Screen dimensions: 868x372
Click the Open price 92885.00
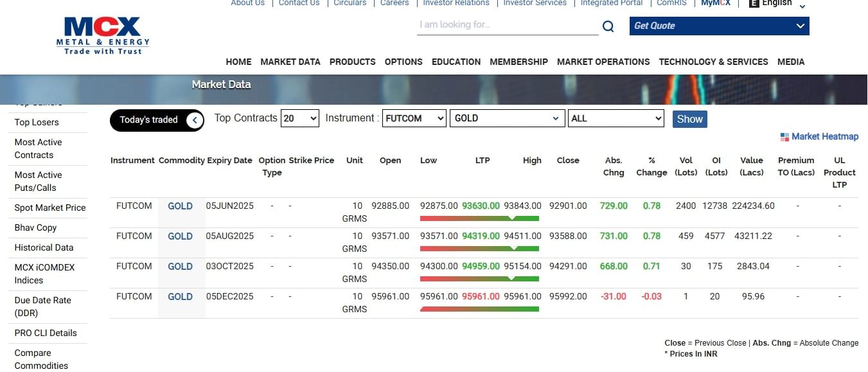[390, 206]
